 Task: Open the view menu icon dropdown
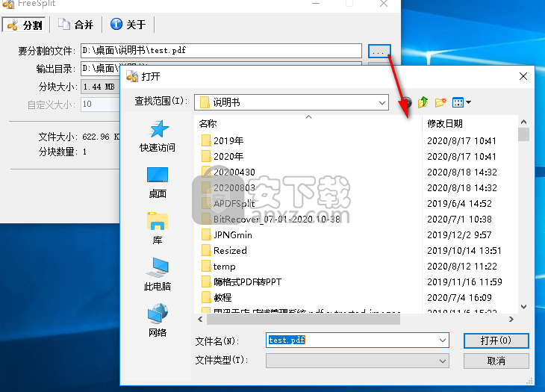(461, 102)
